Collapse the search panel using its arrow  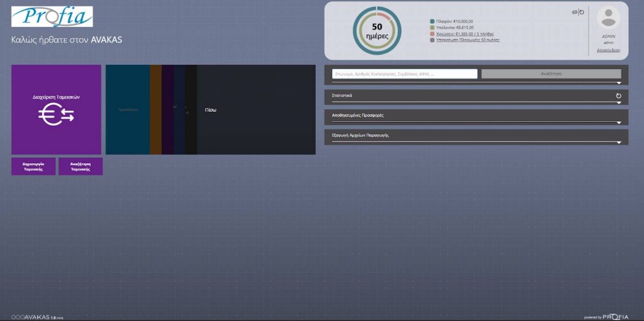coord(619,83)
